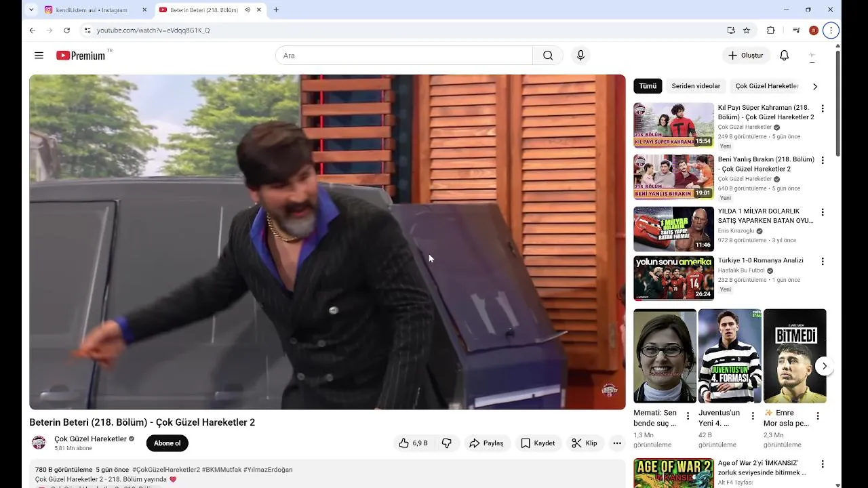
Task: Start voice search with the microphone
Action: pyautogui.click(x=580, y=56)
